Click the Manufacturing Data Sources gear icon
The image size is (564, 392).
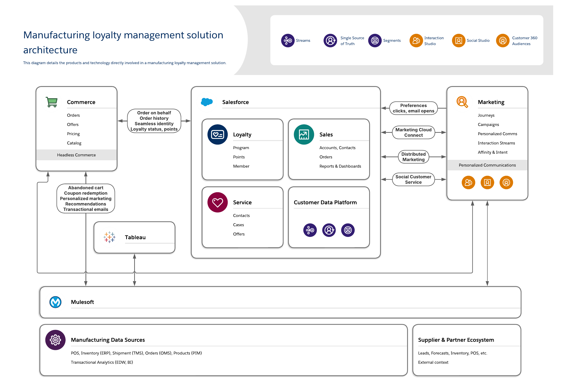(55, 340)
